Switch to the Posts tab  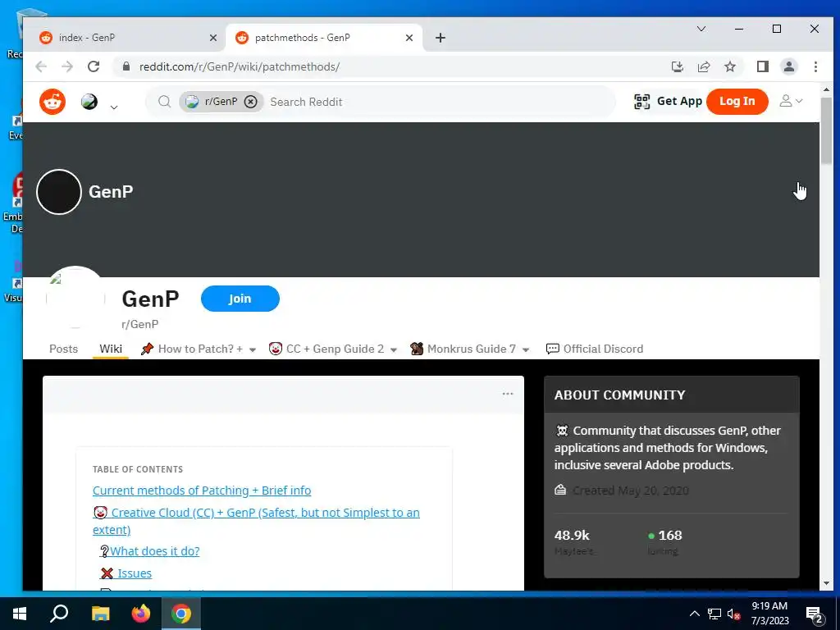pyautogui.click(x=64, y=349)
